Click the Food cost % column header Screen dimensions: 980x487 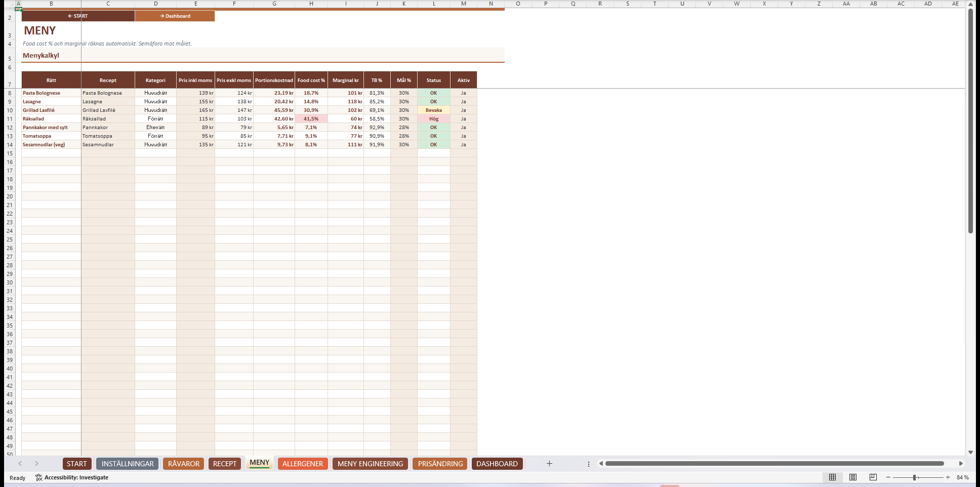tap(311, 80)
